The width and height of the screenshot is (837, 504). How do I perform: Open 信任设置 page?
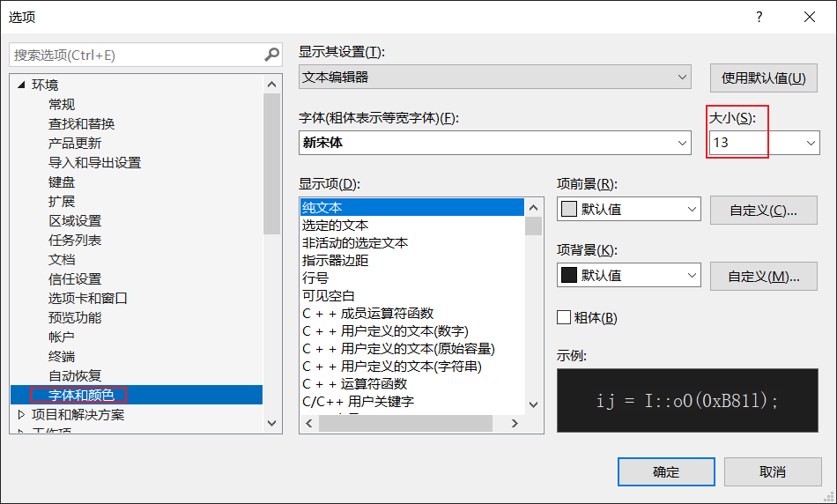pos(75,278)
